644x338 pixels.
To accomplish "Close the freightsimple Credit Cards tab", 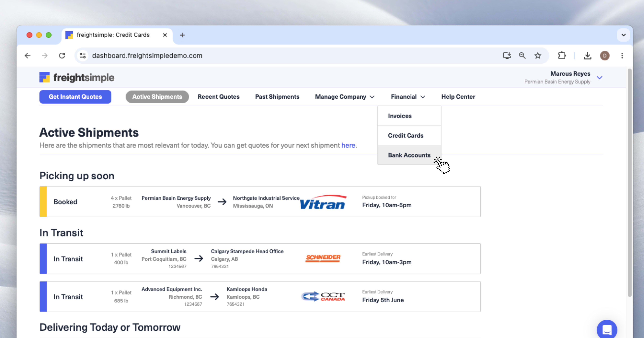I will [x=165, y=35].
